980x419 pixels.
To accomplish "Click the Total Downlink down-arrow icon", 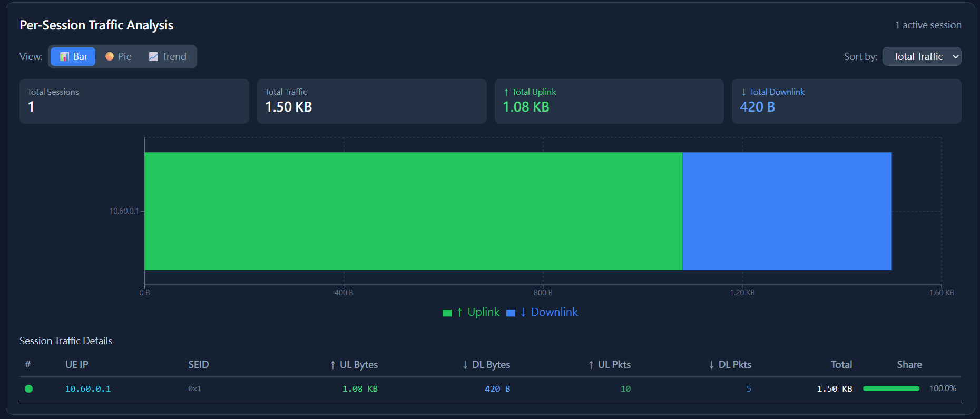I will coord(743,92).
